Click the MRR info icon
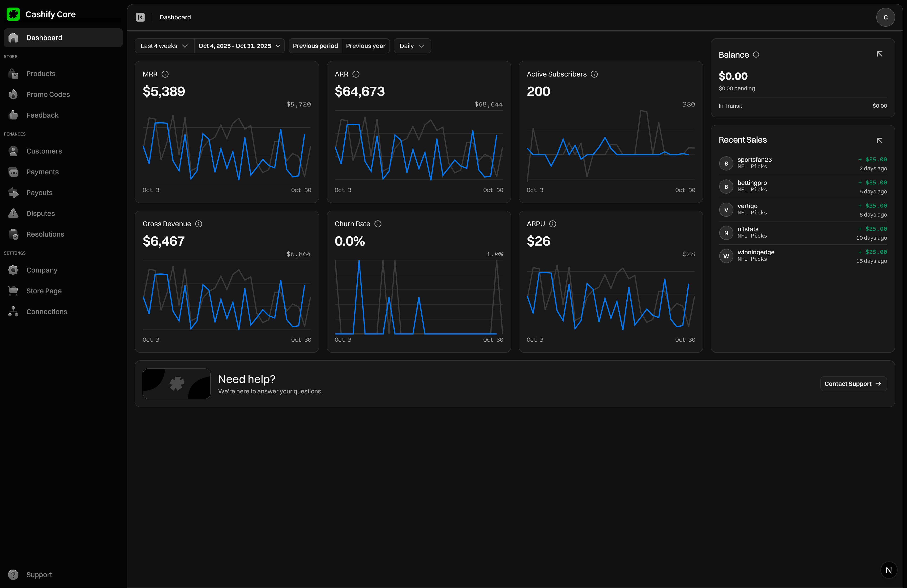907x588 pixels. coord(165,74)
